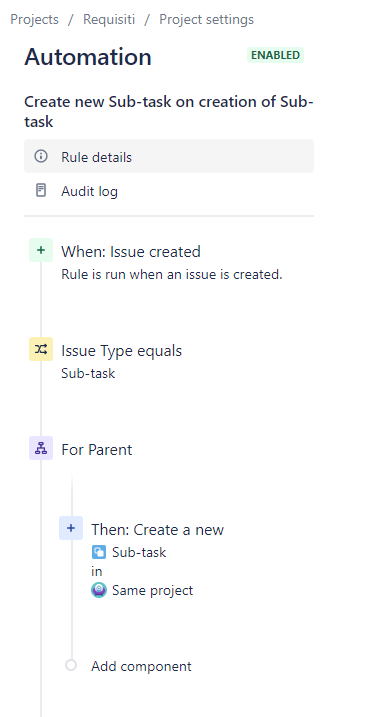Click the Add component circle node
This screenshot has width=388, height=717.
point(71,665)
